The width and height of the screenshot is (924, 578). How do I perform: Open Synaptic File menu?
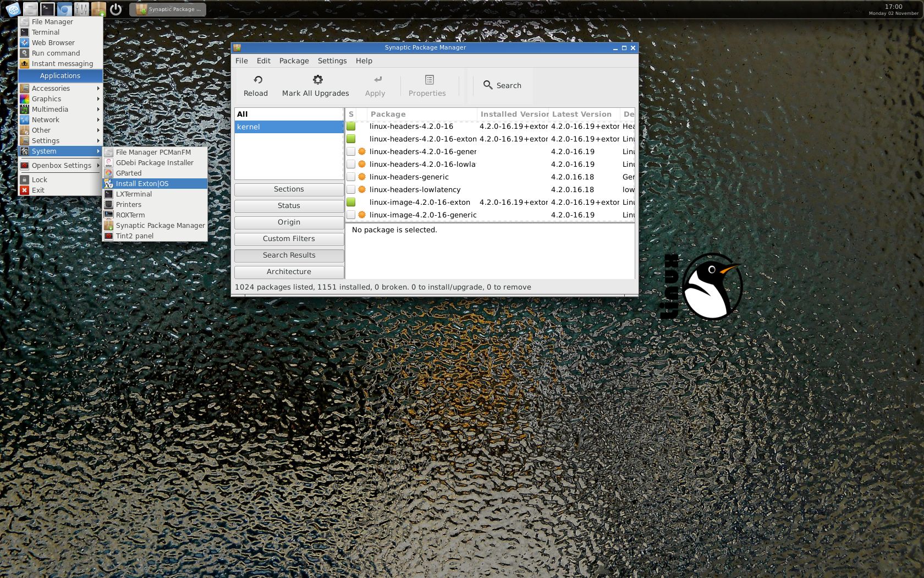pos(241,61)
